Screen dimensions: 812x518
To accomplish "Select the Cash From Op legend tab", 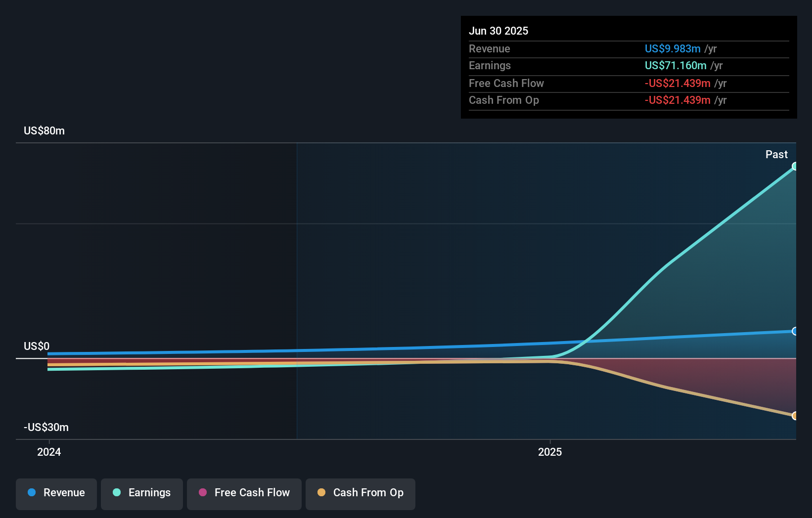I will point(360,493).
